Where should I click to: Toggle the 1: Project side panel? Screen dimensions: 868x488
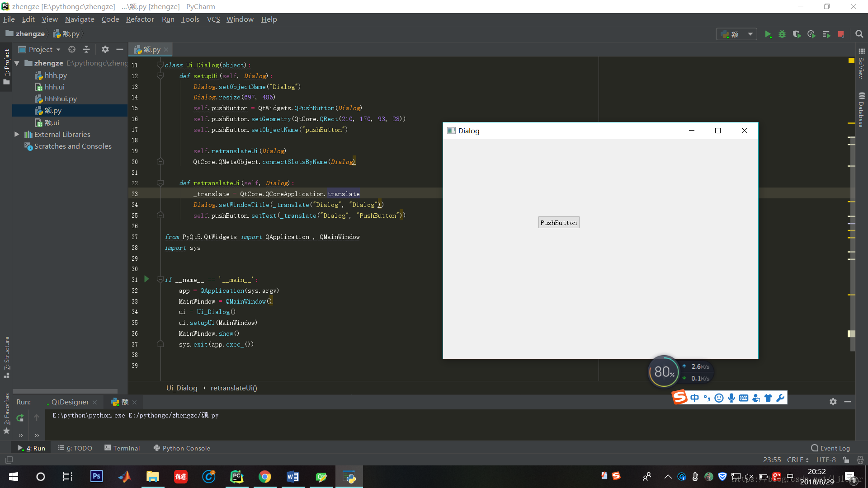[6, 66]
